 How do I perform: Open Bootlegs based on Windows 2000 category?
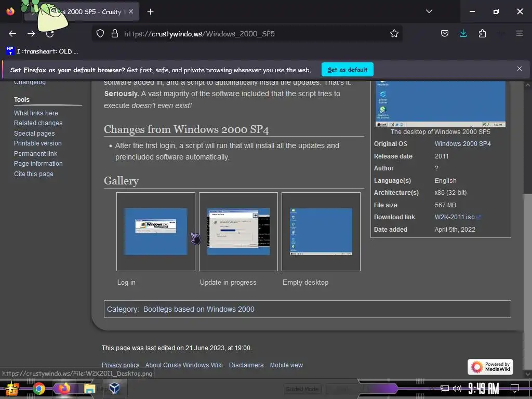pos(199,310)
